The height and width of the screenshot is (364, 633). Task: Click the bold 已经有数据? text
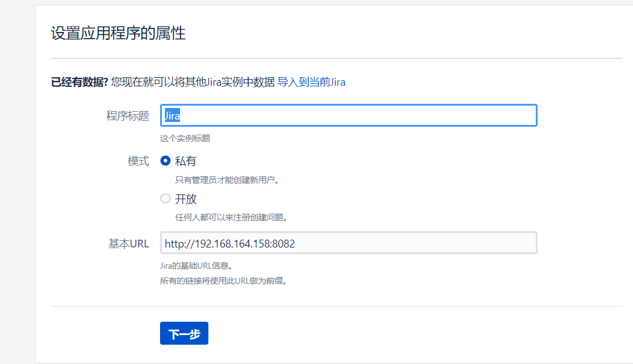pos(79,82)
